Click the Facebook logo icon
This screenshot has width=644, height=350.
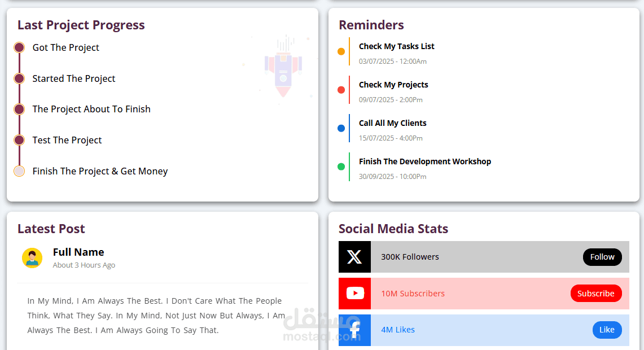355,330
